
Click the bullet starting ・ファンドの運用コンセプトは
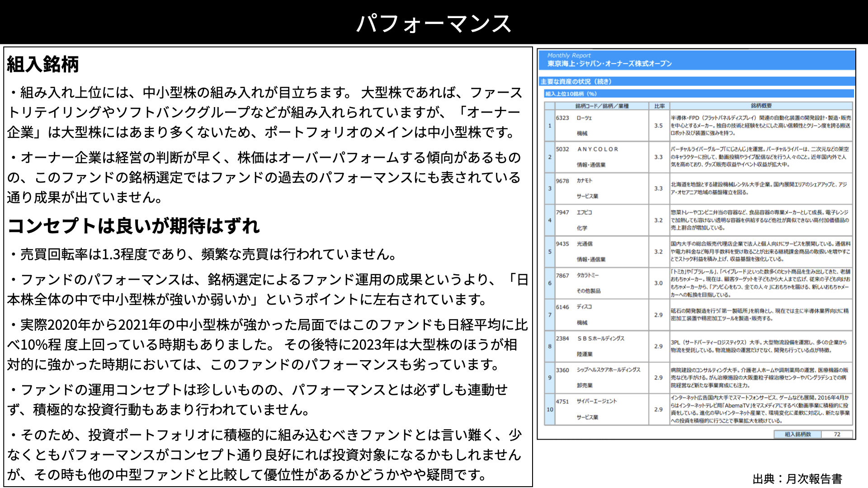(258, 399)
